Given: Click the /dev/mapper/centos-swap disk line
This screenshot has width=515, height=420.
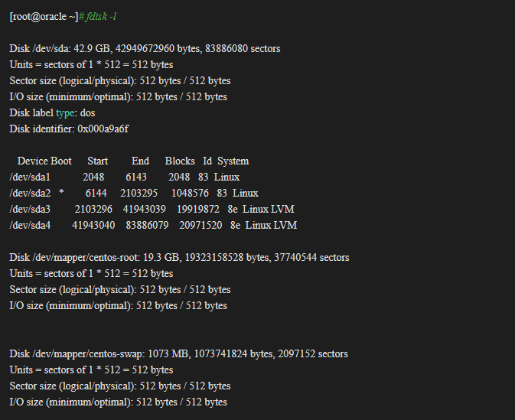Looking at the screenshot, I should coord(178,354).
